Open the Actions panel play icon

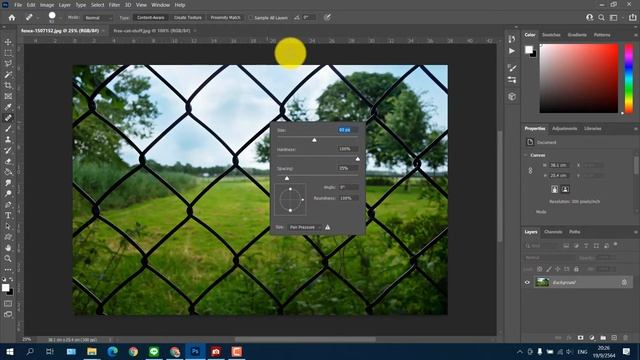click(512, 51)
